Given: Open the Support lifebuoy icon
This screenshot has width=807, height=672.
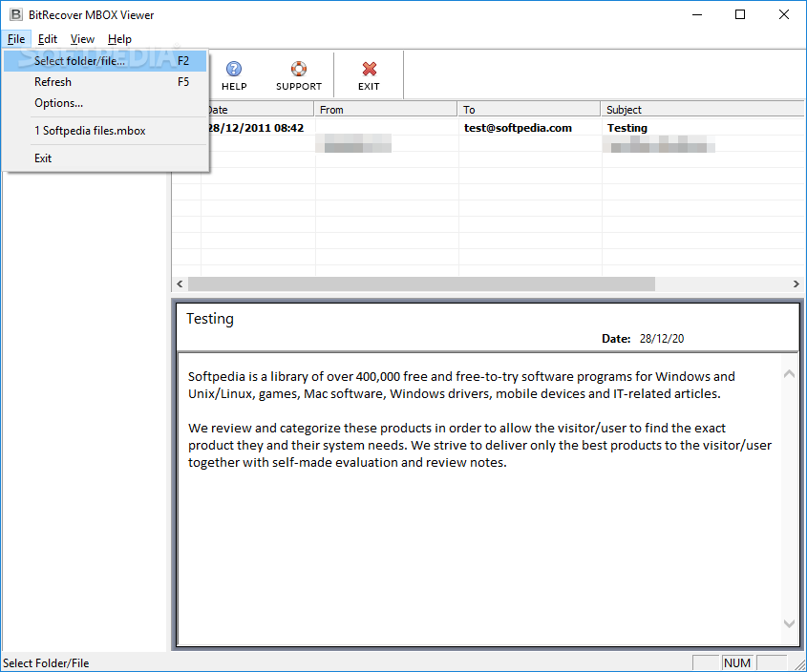Looking at the screenshot, I should coord(299,75).
